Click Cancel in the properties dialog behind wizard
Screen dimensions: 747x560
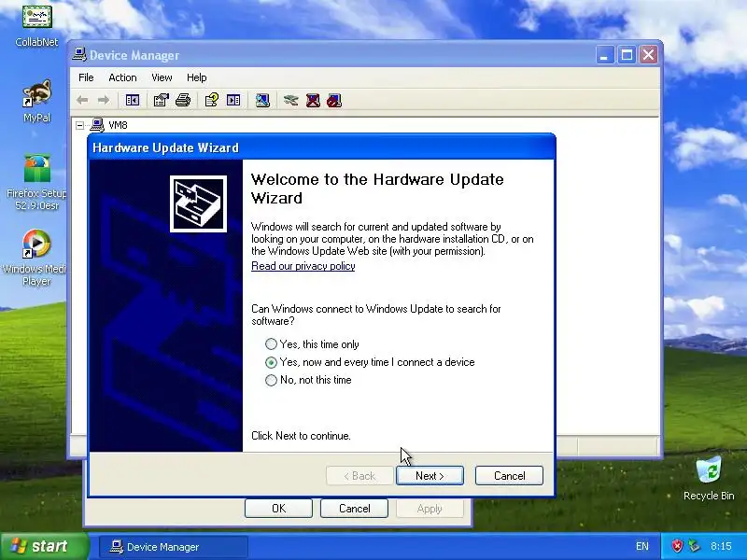(354, 508)
